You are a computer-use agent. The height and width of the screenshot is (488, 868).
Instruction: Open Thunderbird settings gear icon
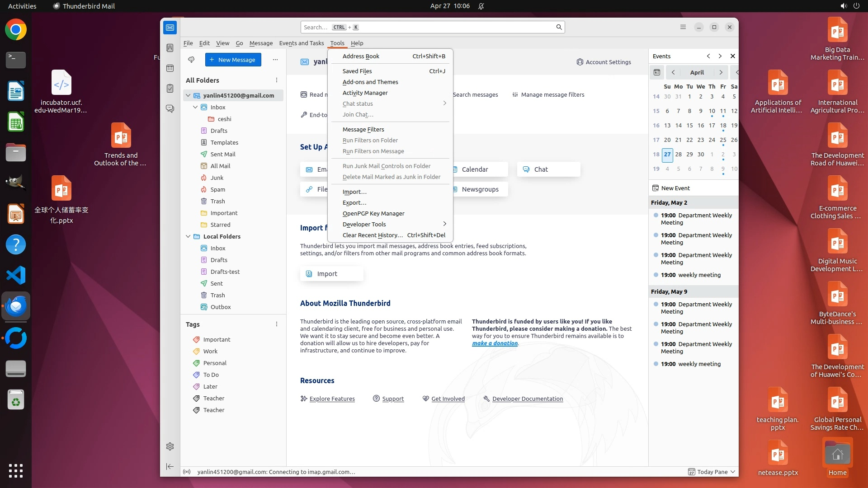pos(170,446)
